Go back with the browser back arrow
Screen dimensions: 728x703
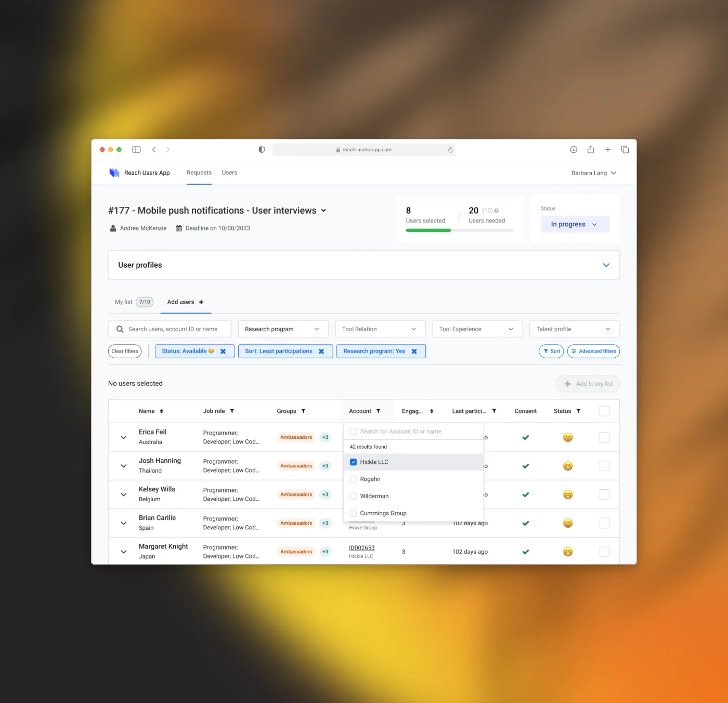pyautogui.click(x=154, y=150)
